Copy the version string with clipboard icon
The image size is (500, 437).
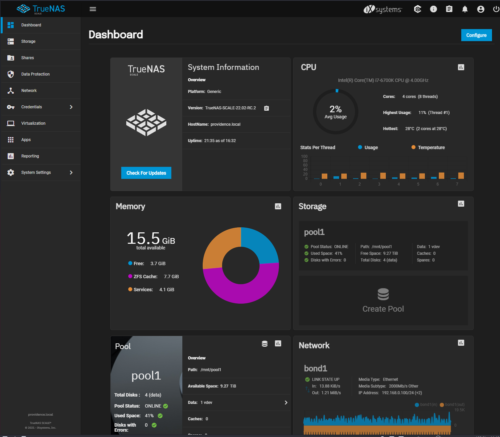coord(266,108)
